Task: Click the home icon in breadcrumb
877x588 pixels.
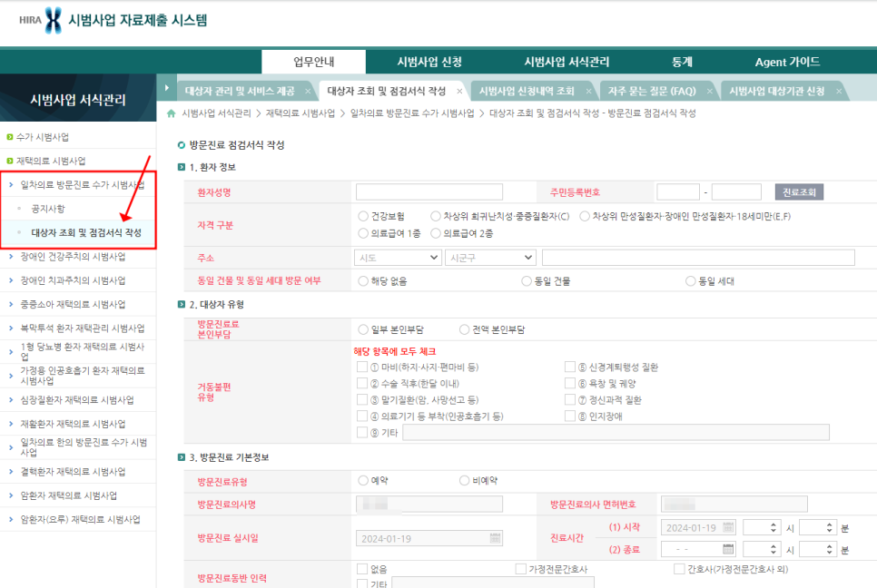Action: [172, 113]
